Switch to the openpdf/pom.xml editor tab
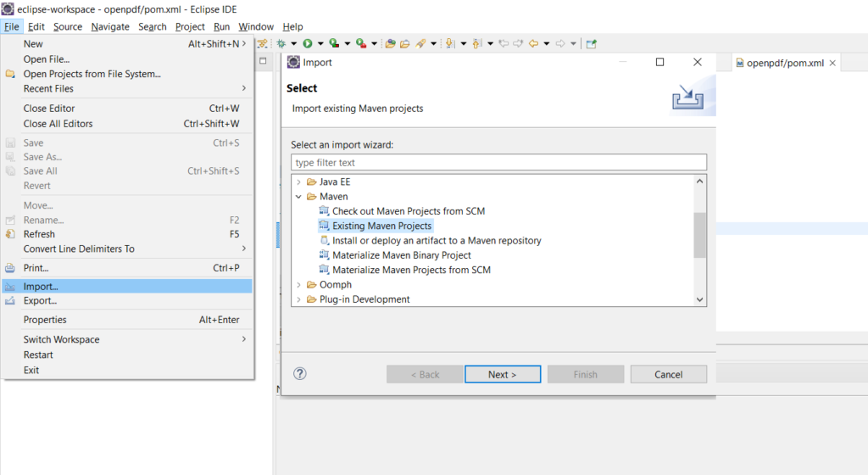Viewport: 868px width, 475px height. pyautogui.click(x=785, y=63)
